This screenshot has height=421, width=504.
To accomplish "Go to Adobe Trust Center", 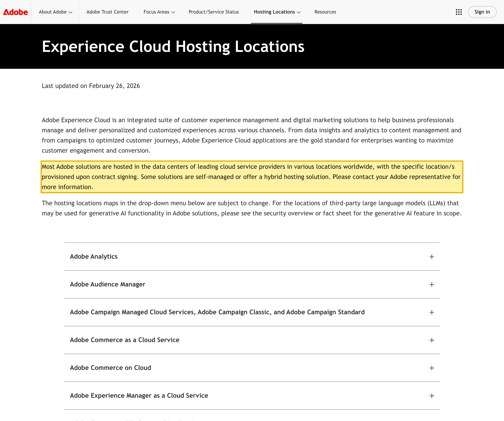I will [108, 12].
